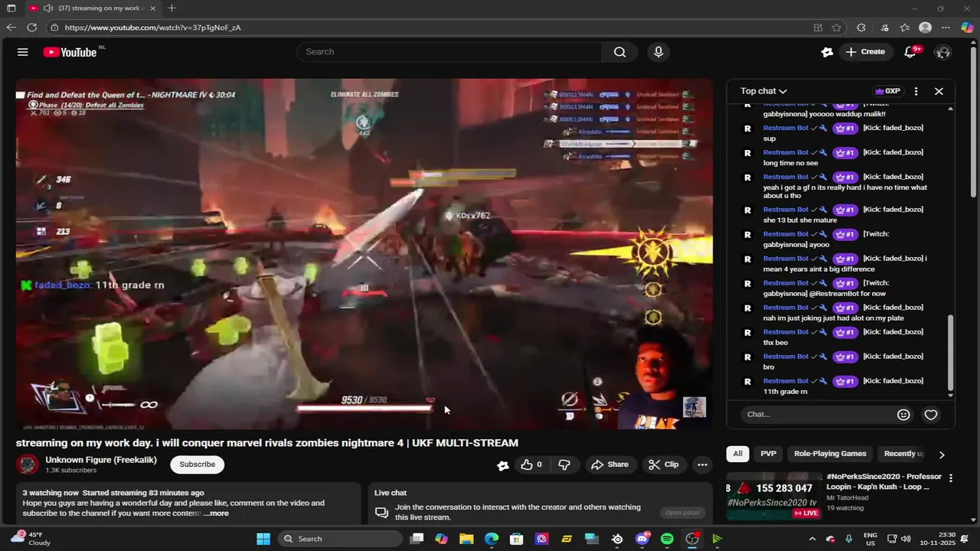Viewport: 980px width, 551px height.
Task: Go back in browser history
Action: coord(11,28)
